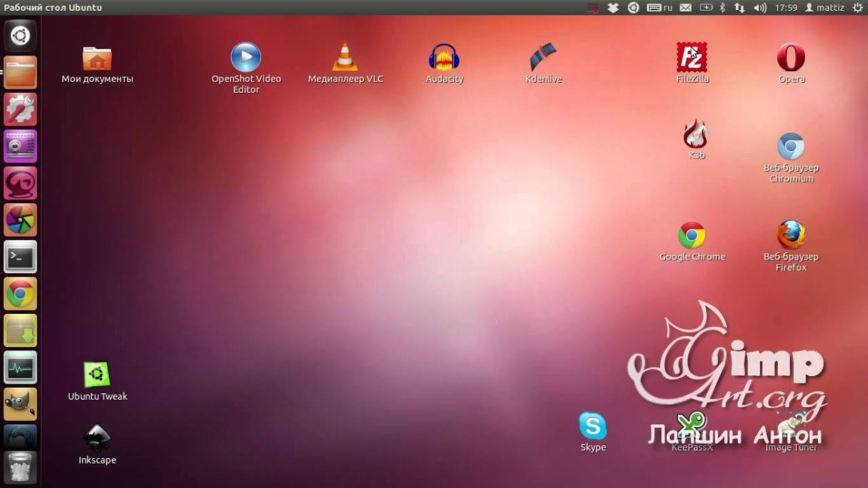Select the Opera desktop icon
Image resolution: width=868 pixels, height=488 pixels.
pos(791,64)
